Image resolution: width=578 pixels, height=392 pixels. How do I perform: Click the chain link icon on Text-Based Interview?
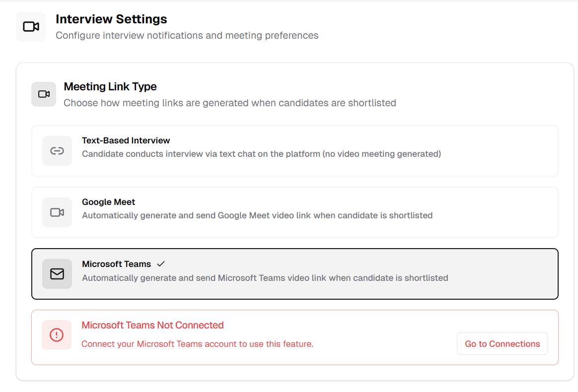point(57,150)
